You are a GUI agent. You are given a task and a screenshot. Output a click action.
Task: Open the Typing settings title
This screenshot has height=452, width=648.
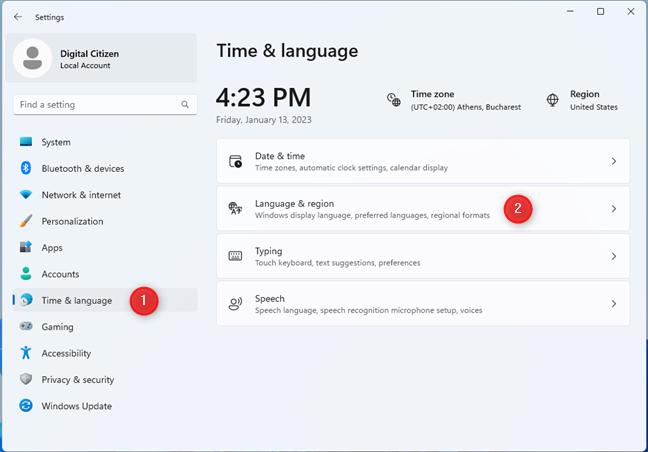pyautogui.click(x=269, y=251)
